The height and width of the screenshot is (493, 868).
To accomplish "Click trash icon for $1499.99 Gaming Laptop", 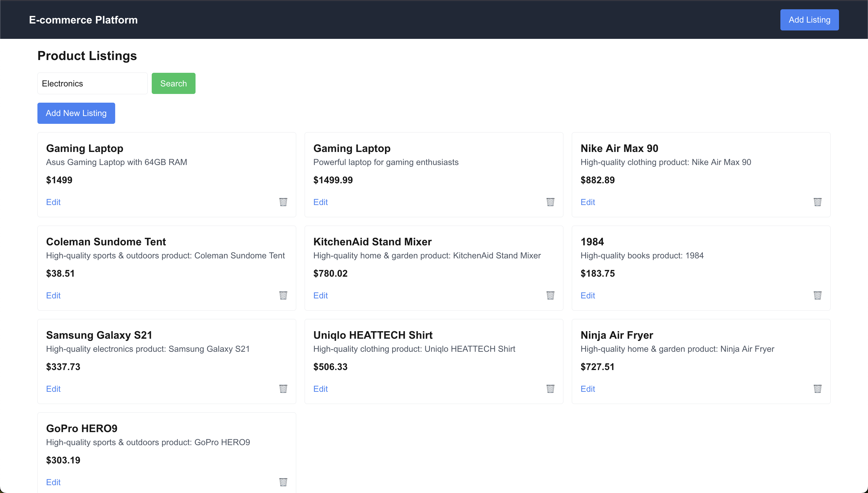I will coord(550,202).
